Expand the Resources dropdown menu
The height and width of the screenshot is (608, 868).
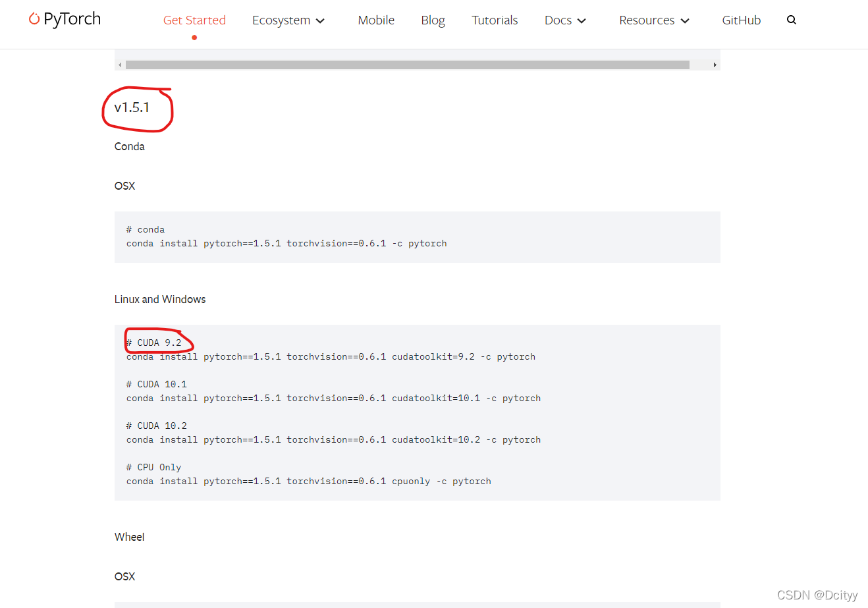click(x=655, y=20)
